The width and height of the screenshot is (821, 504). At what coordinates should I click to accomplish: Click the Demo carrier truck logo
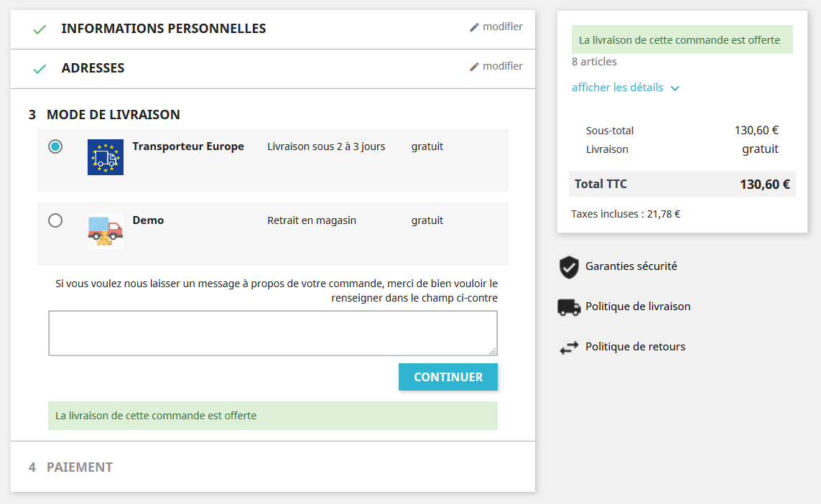pos(105,233)
